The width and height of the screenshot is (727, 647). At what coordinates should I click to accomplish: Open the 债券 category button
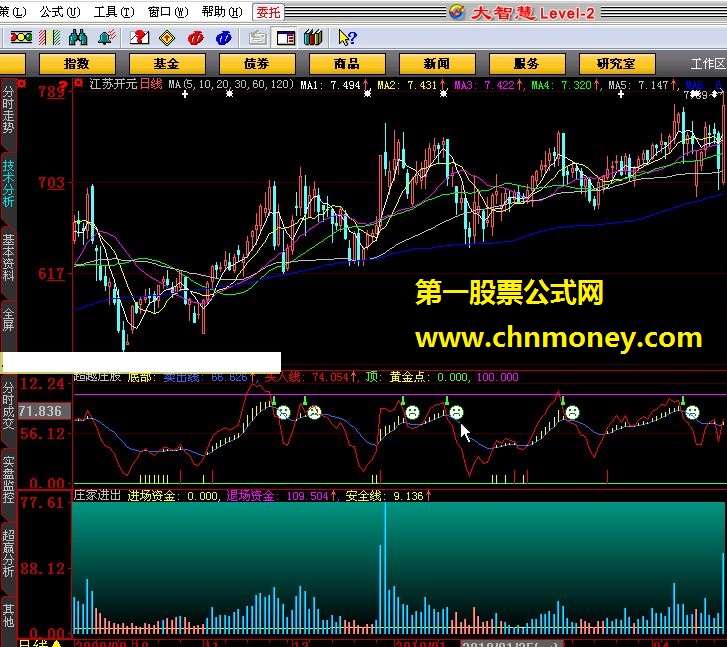(x=257, y=64)
